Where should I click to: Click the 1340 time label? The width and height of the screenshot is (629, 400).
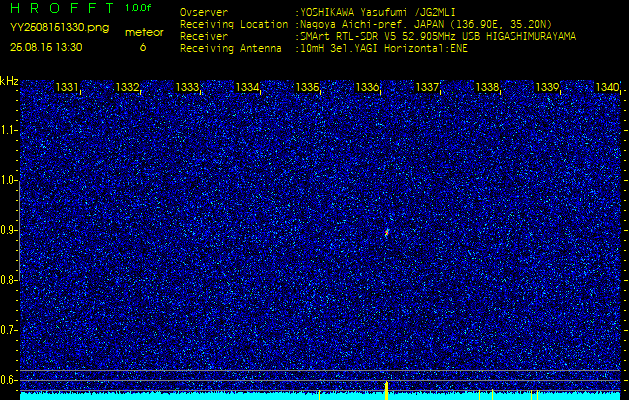[x=607, y=87]
